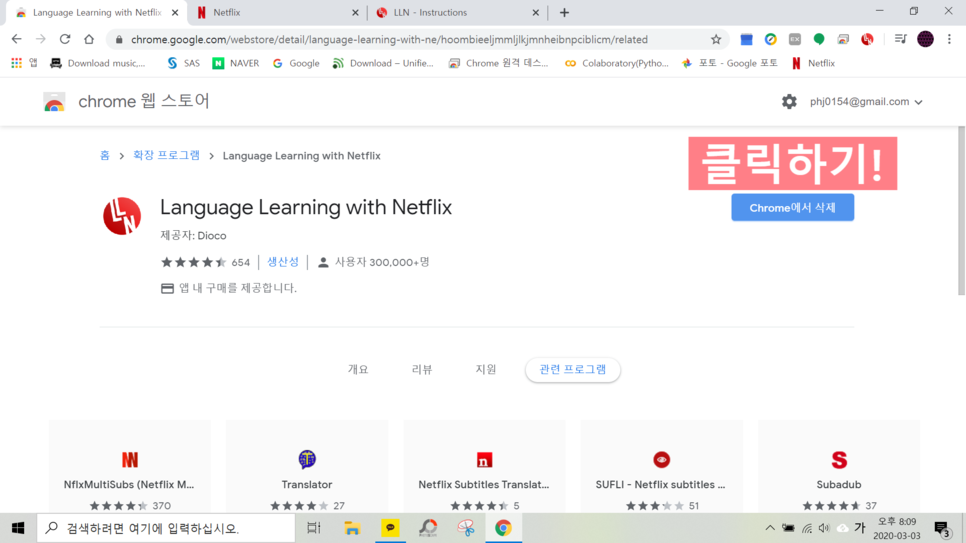Switch to LLN - Instructions tab
Screen dimensions: 966x543
coord(457,12)
